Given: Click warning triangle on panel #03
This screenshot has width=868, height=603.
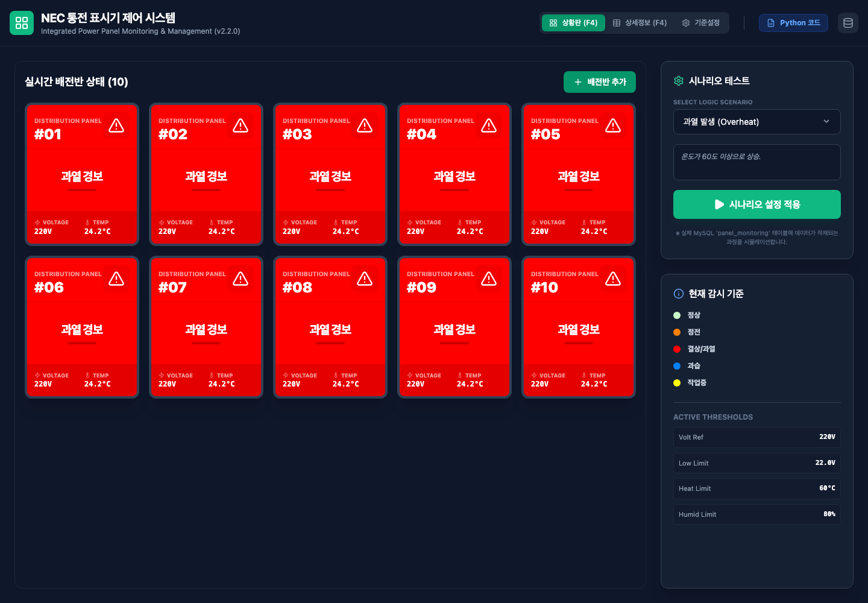Looking at the screenshot, I should click(365, 125).
